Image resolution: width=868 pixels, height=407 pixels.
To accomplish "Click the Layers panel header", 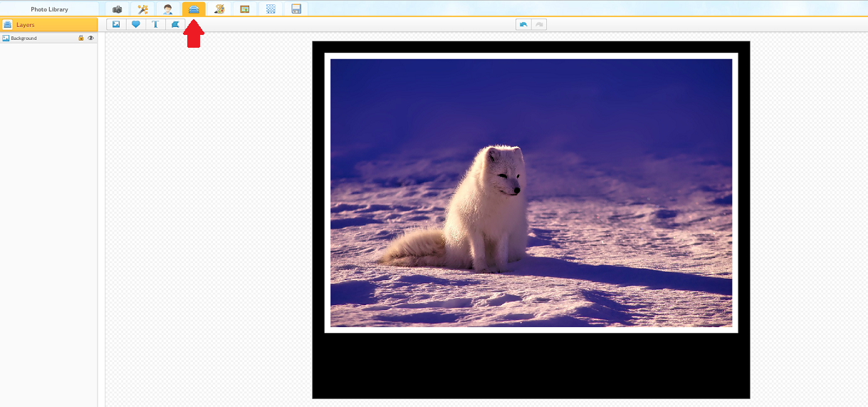I will point(49,25).
